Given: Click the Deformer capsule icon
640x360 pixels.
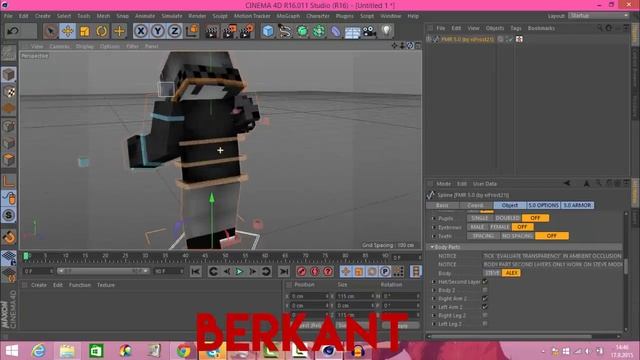Looking at the screenshot, I should [x=336, y=31].
